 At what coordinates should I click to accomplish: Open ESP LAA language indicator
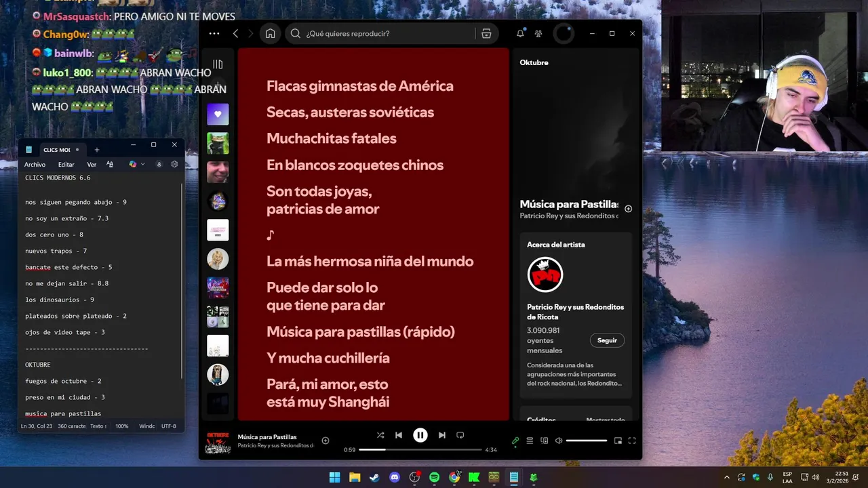tap(787, 477)
